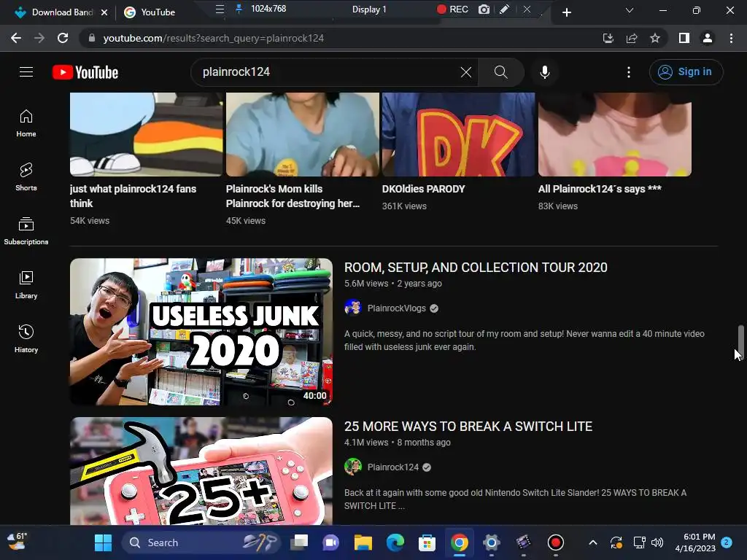Open History in the sidebar

click(x=26, y=339)
